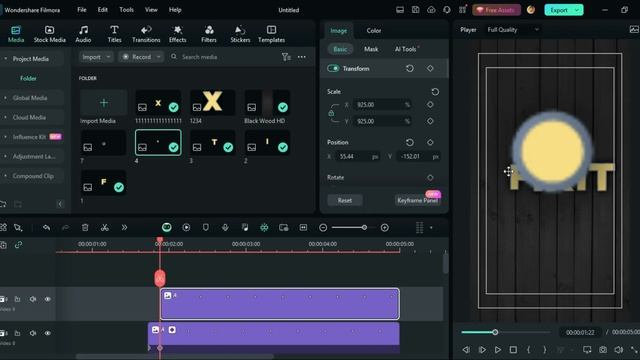Click the Free Assets button

pyautogui.click(x=496, y=10)
